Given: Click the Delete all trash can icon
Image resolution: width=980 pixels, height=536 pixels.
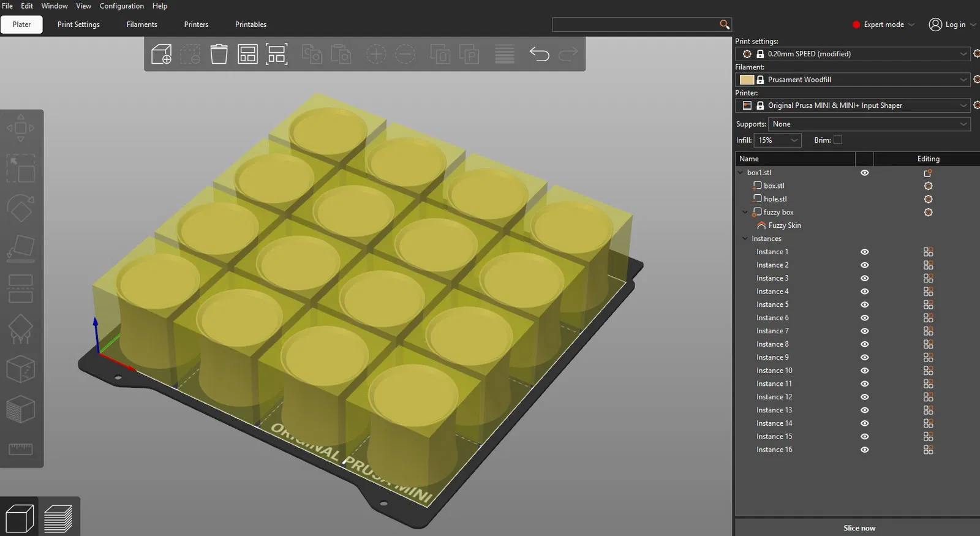Looking at the screenshot, I should tap(219, 54).
